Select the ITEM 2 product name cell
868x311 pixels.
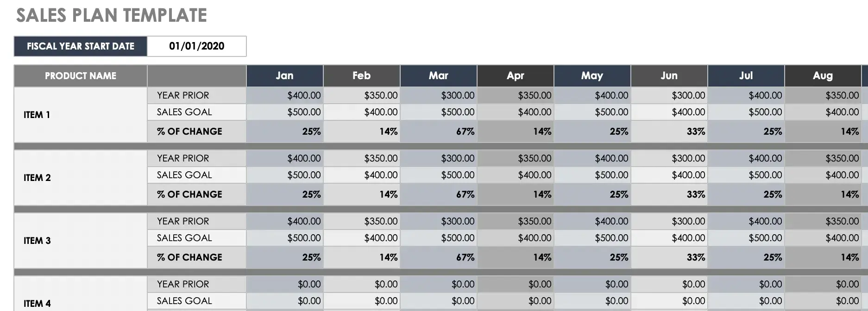[81, 177]
